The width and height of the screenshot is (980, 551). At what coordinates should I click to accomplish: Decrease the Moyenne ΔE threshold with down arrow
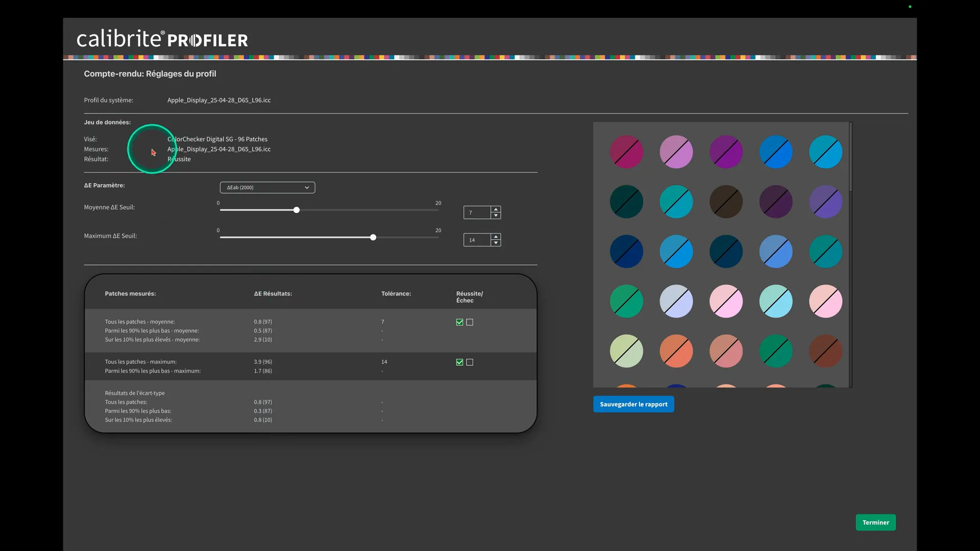[496, 216]
